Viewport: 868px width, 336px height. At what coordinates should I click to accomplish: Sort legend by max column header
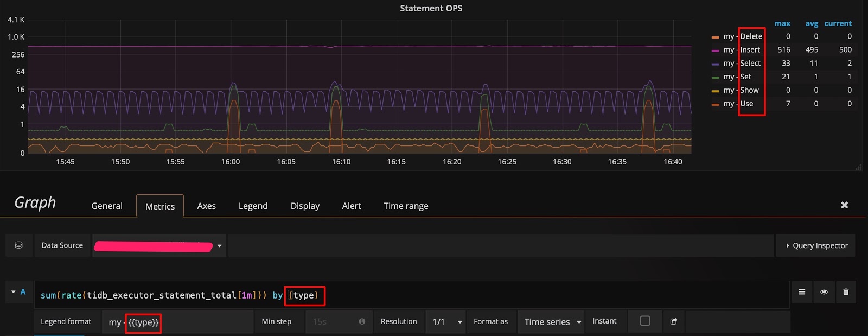click(782, 23)
